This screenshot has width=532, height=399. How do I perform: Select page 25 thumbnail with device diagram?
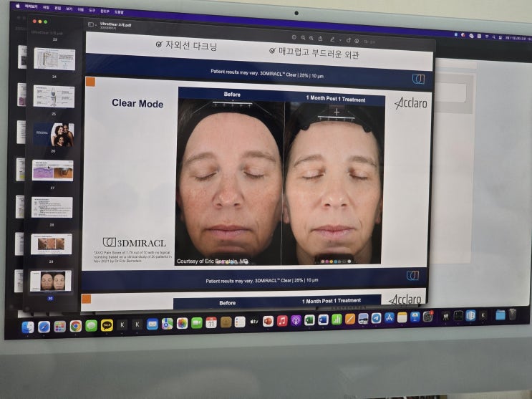coord(54,97)
